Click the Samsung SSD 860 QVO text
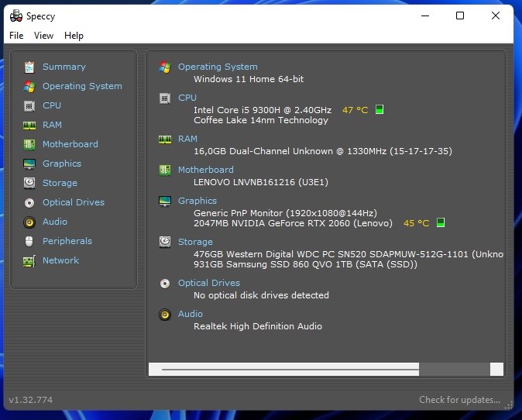Image resolution: width=522 pixels, height=420 pixels. click(x=305, y=264)
